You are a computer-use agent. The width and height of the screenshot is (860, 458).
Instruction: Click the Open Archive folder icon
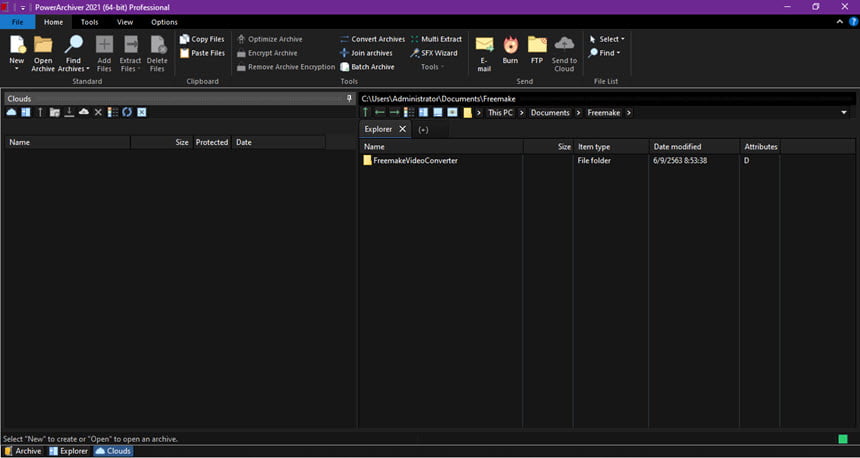[x=43, y=45]
